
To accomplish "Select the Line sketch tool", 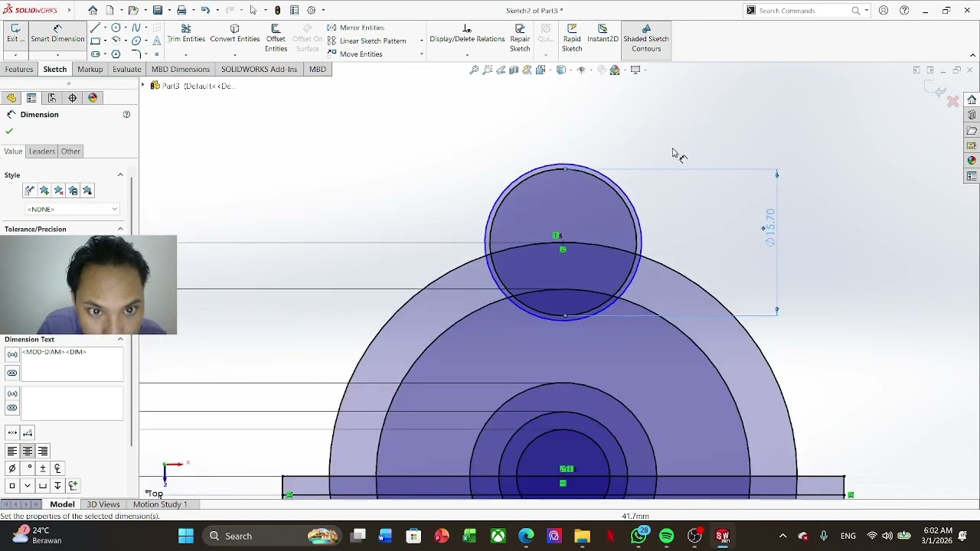I will [96, 28].
